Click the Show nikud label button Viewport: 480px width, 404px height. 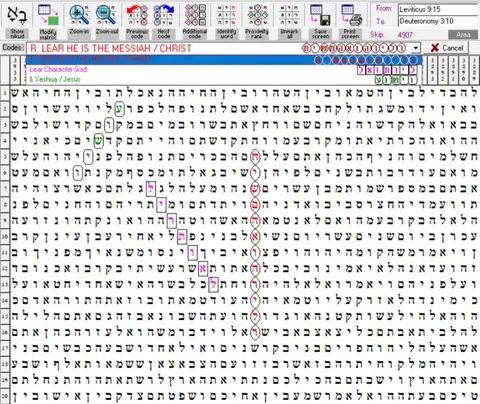[x=17, y=34]
